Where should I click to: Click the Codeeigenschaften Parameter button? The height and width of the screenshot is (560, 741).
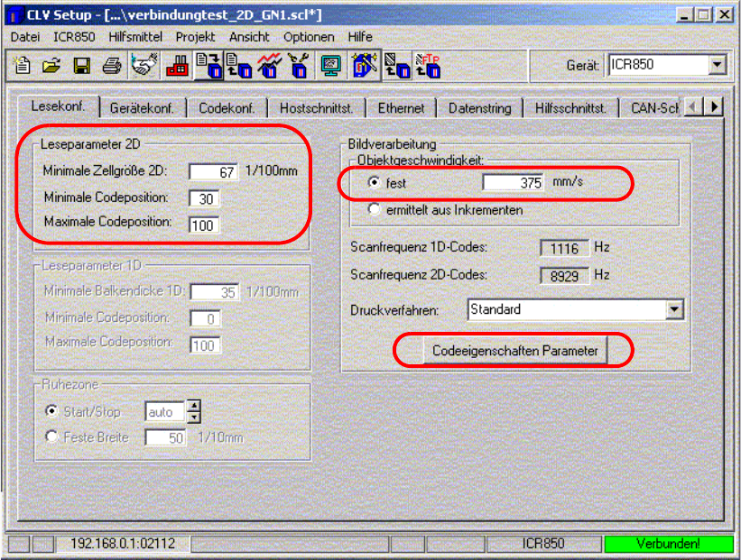[515, 351]
